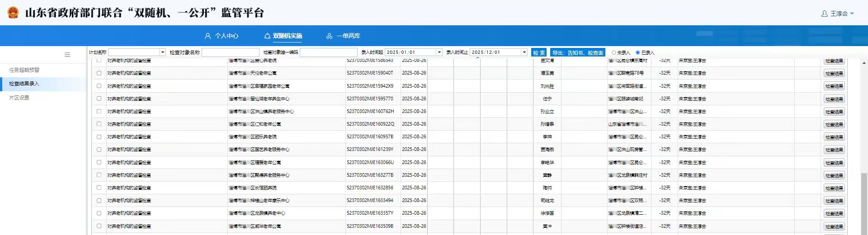Expand the 录入时间止 date dropdown
Viewport: 868px width, 235px height.
tap(524, 52)
